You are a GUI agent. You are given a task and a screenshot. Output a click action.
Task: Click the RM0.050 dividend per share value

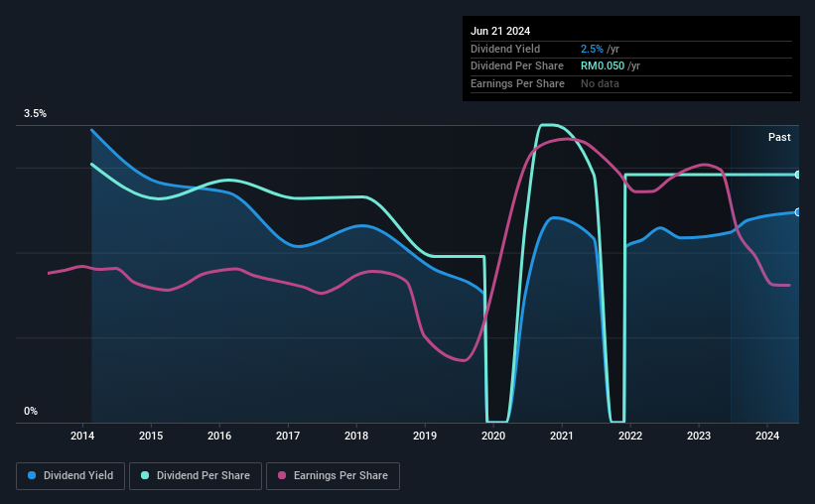click(x=603, y=66)
